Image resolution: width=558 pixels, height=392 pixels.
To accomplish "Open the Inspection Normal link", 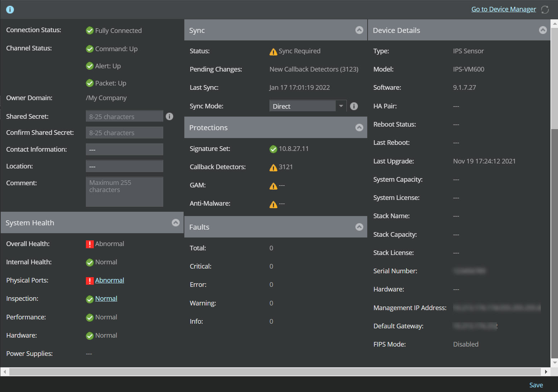I will pos(106,299).
